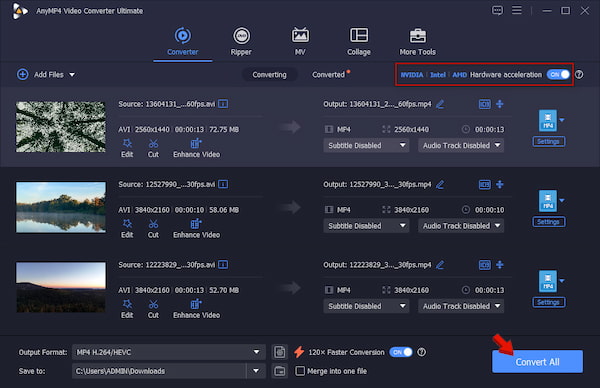Rename output 13604131 with pencil icon

point(440,104)
